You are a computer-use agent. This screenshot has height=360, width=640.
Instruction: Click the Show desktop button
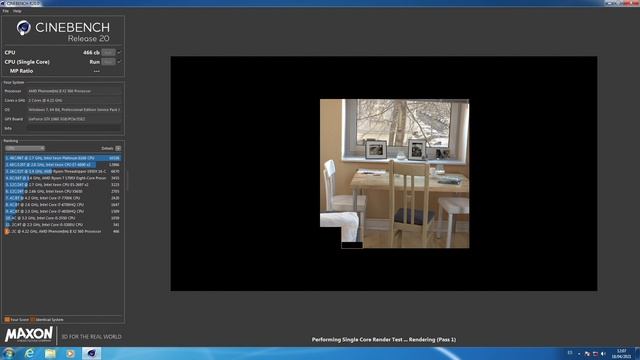point(637,353)
